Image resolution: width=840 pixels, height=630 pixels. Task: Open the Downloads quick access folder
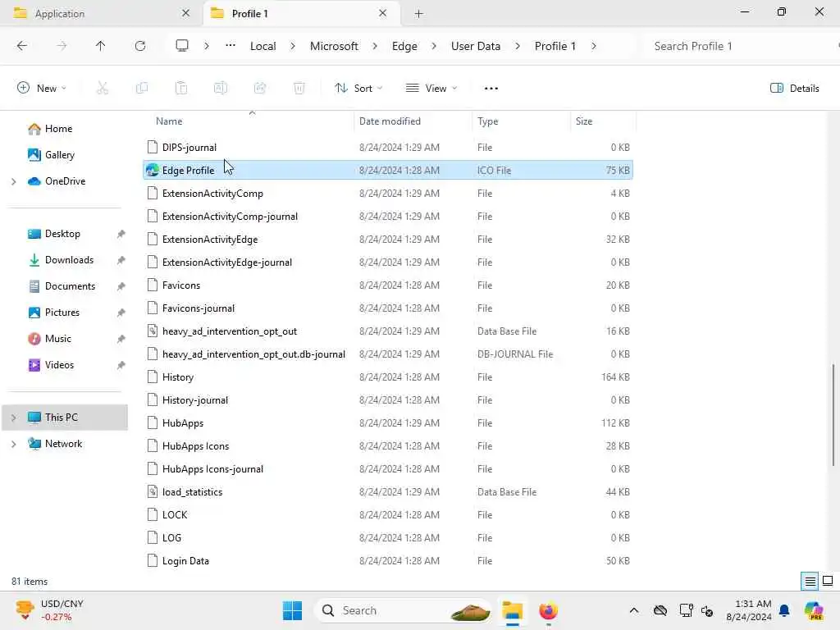pyautogui.click(x=69, y=260)
